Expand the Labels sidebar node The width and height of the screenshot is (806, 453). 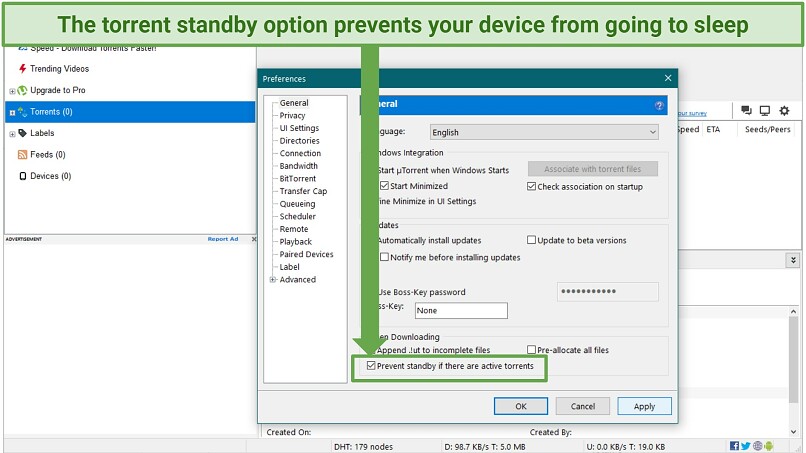12,134
